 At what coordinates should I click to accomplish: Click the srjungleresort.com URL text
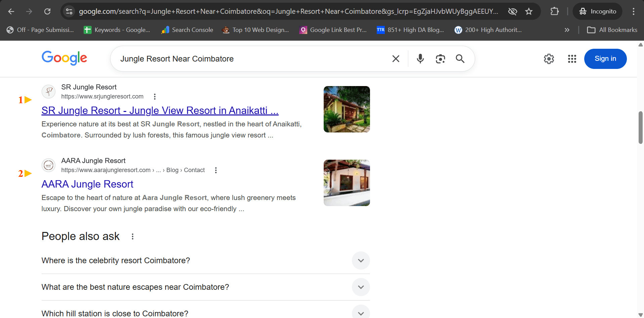click(x=102, y=96)
